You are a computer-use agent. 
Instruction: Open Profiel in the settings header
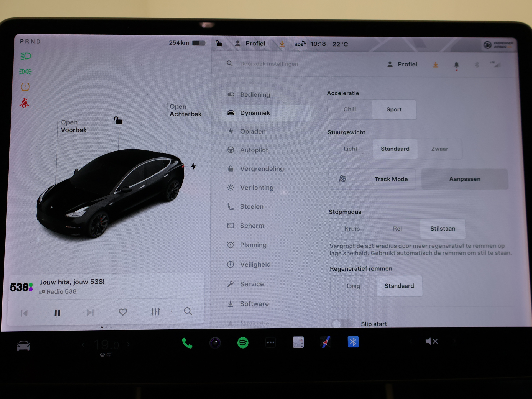point(402,64)
